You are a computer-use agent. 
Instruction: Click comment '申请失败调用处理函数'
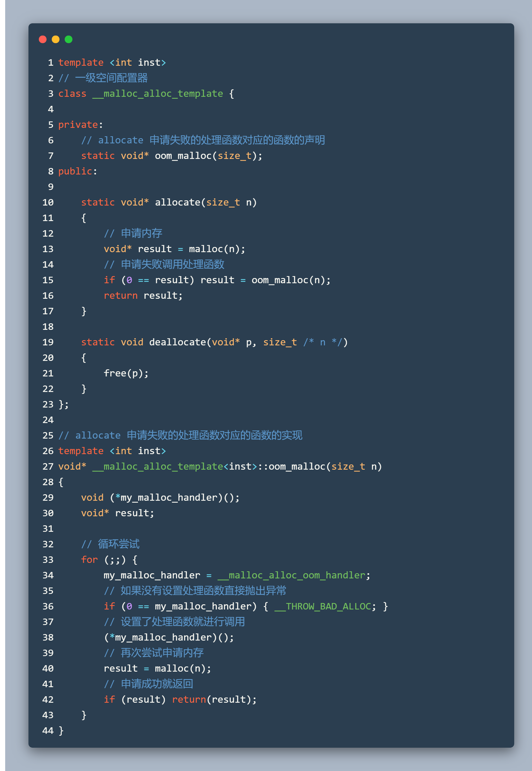coord(173,264)
